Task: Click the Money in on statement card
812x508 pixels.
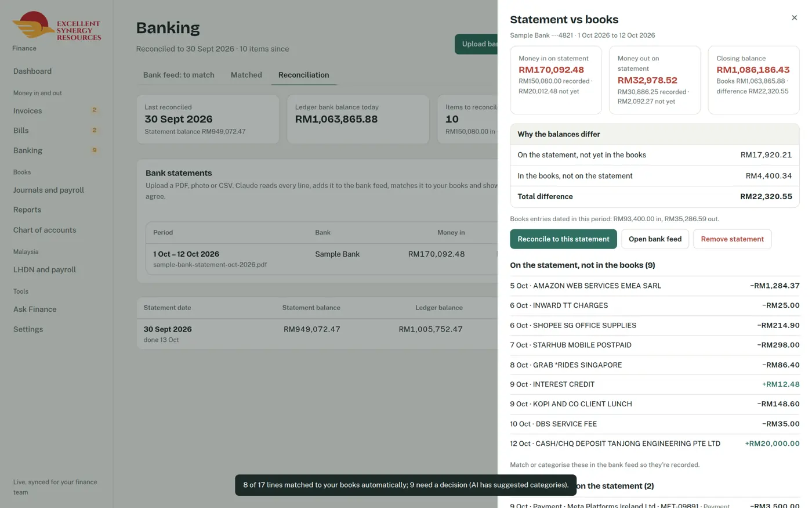Action: pyautogui.click(x=556, y=80)
